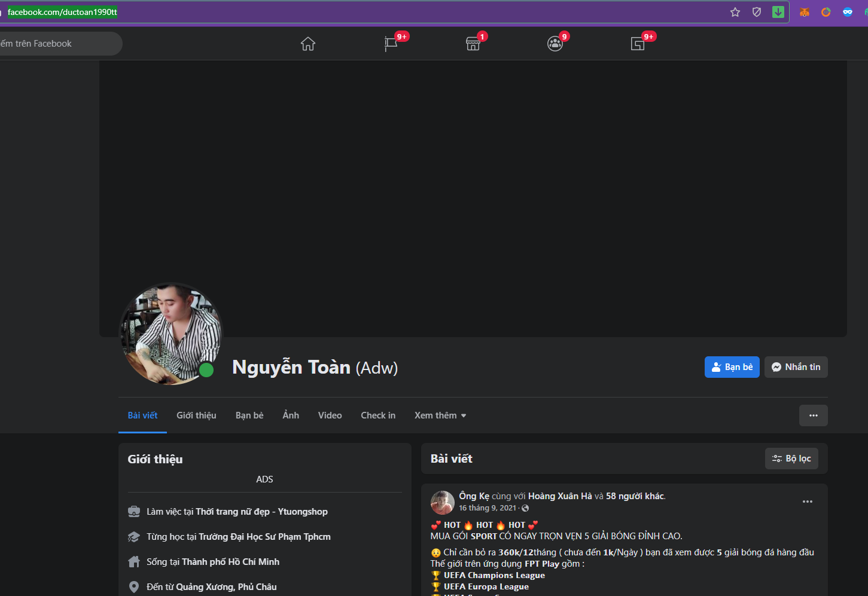The width and height of the screenshot is (868, 596).
Task: Expand the Xem thêm dropdown
Action: point(440,415)
